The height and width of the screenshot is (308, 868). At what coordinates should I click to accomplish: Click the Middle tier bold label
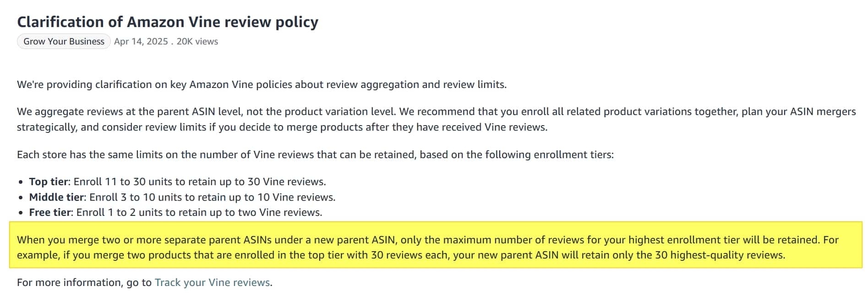[x=57, y=197]
